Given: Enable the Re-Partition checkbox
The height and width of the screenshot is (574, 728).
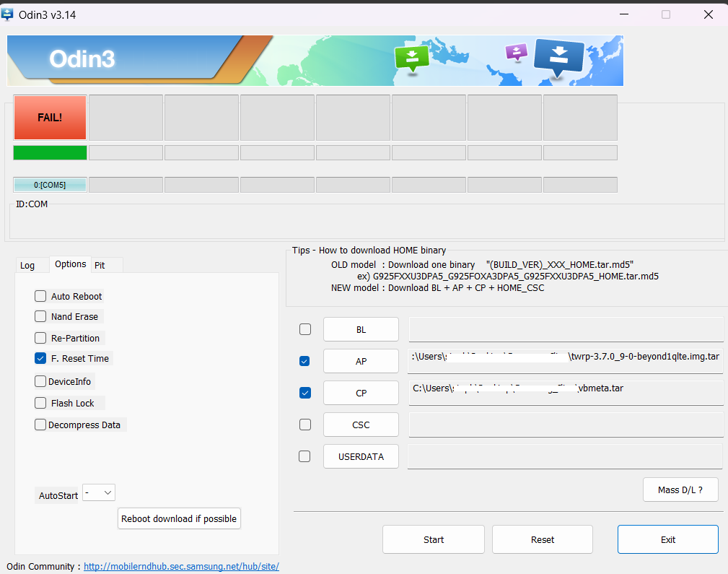Looking at the screenshot, I should pyautogui.click(x=40, y=338).
